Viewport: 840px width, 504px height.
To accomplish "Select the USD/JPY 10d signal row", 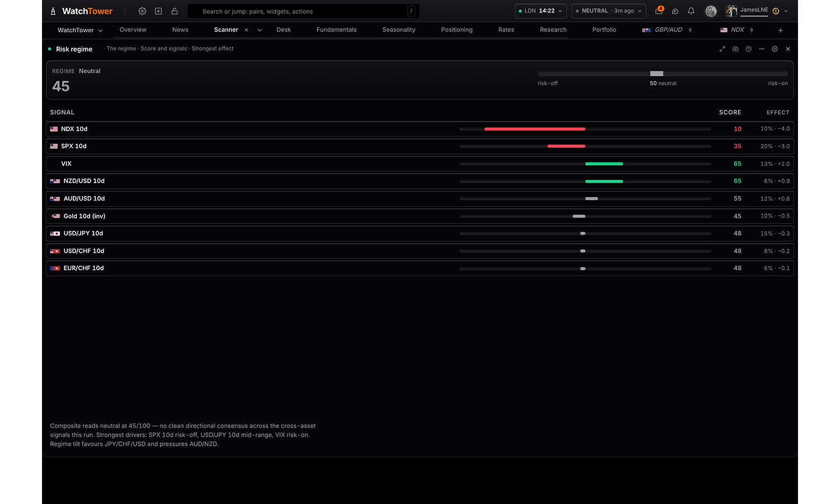I will (x=420, y=234).
